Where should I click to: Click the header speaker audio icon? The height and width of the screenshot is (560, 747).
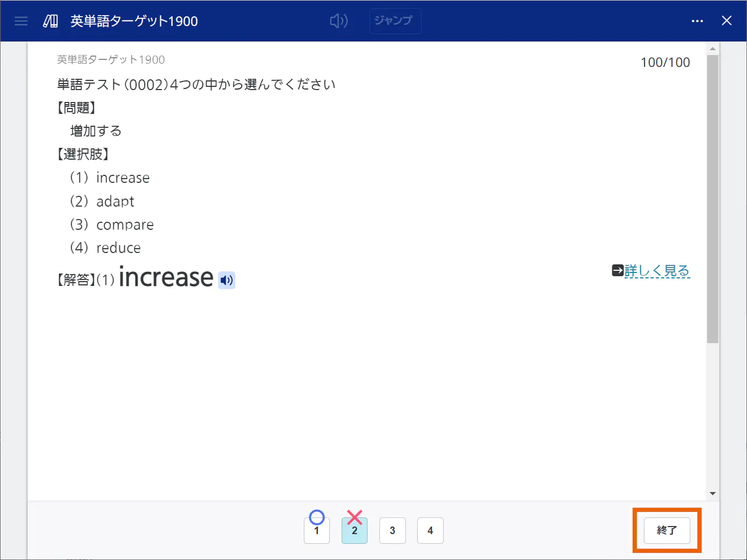339,21
